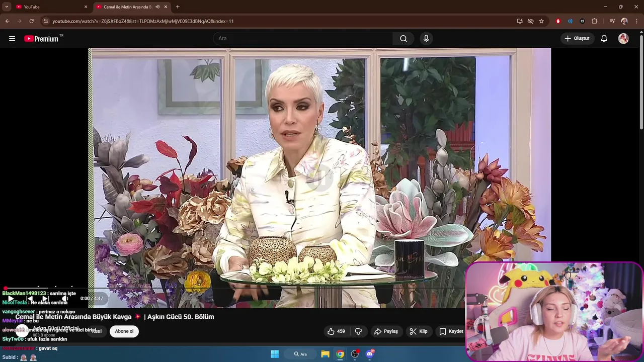This screenshot has height=362, width=644.
Task: Open Chrome three-dot menu
Action: (637, 21)
